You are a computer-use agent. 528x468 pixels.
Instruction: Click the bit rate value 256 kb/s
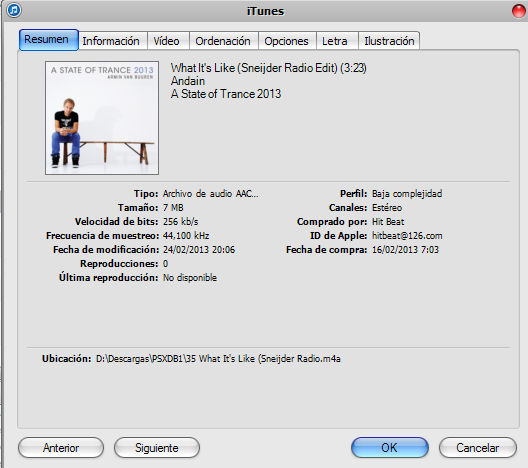coord(180,222)
